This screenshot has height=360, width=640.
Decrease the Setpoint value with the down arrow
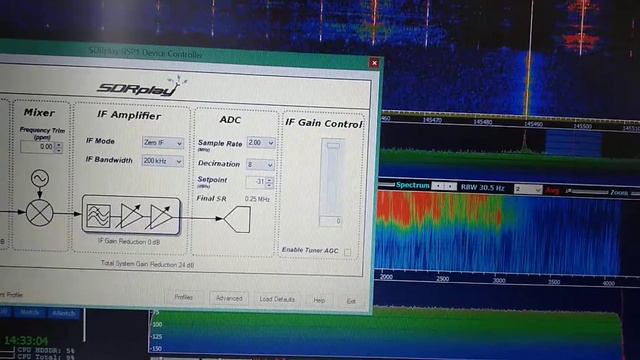pyautogui.click(x=269, y=185)
